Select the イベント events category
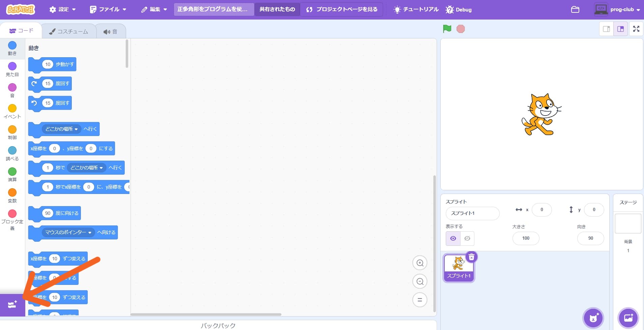This screenshot has height=330, width=644. point(12,111)
